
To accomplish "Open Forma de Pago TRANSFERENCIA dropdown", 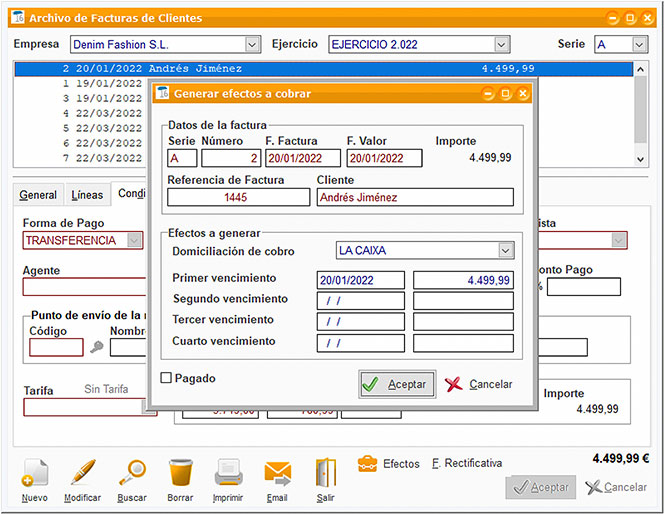I will pyautogui.click(x=134, y=240).
